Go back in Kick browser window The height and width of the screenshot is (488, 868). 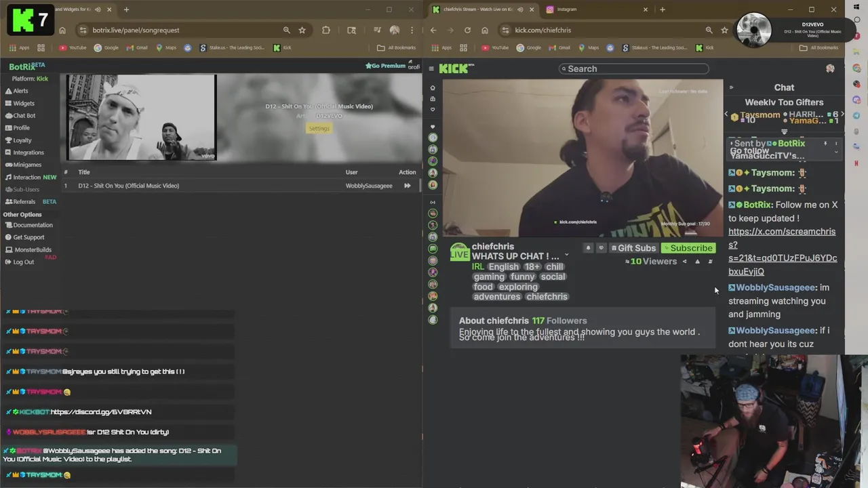433,30
